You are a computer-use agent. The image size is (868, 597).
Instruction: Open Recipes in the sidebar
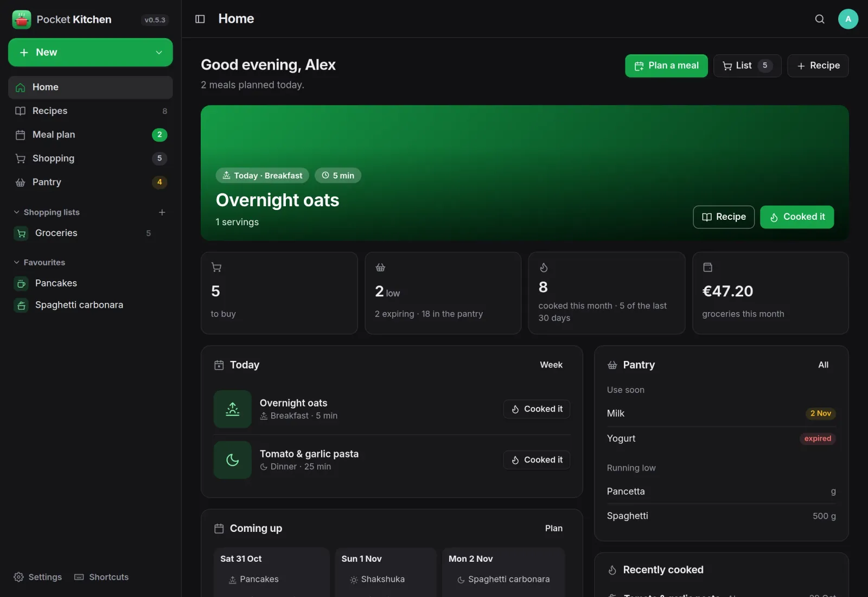pyautogui.click(x=91, y=111)
